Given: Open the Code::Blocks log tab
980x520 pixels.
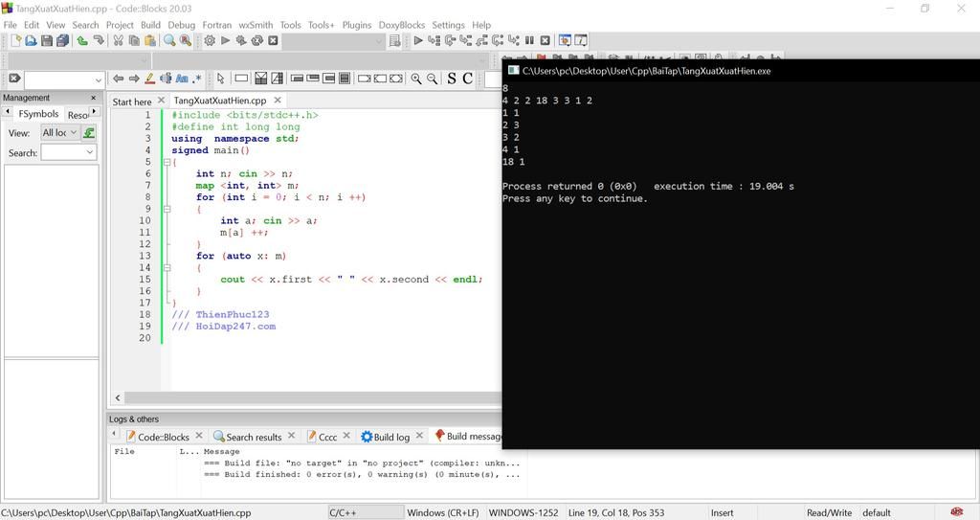Looking at the screenshot, I should [x=163, y=437].
